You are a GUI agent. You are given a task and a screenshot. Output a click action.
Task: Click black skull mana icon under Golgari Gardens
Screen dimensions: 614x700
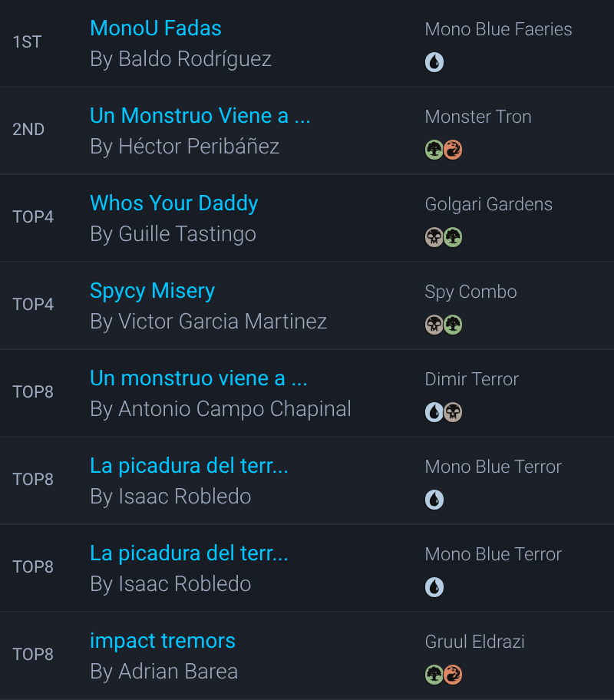[434, 237]
